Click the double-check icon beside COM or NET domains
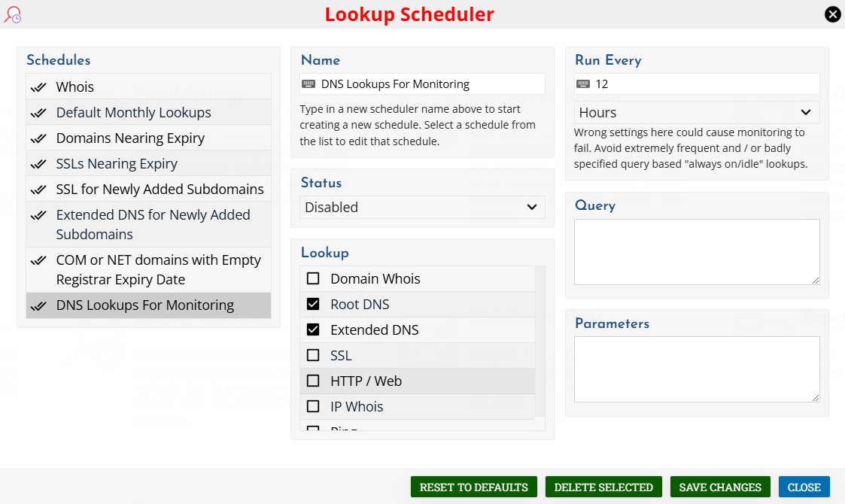 point(38,261)
